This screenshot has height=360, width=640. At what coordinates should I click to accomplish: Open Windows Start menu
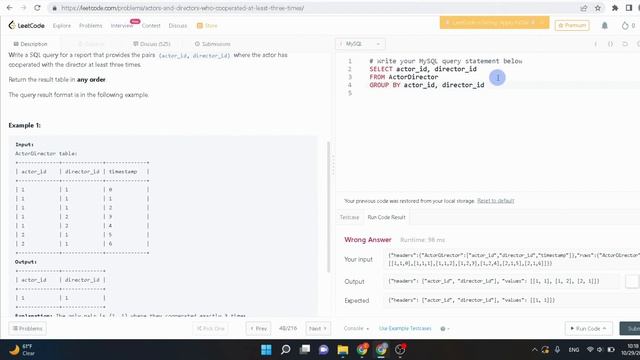click(266, 350)
